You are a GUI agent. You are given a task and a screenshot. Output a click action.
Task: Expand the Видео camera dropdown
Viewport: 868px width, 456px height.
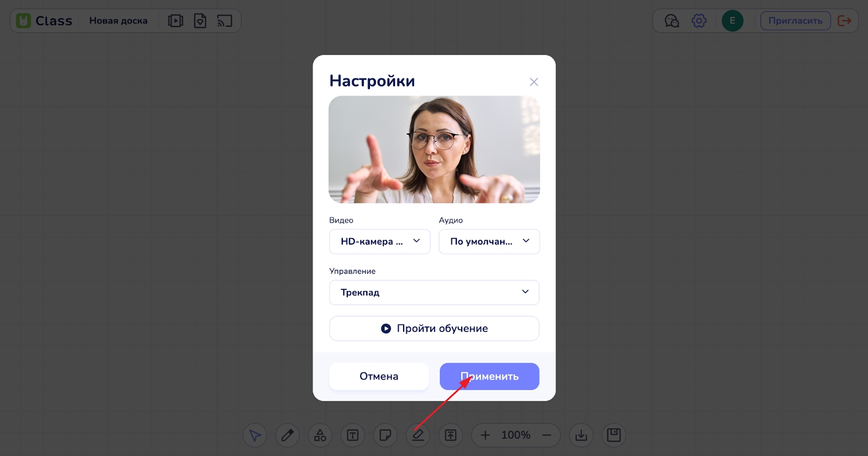tap(380, 241)
